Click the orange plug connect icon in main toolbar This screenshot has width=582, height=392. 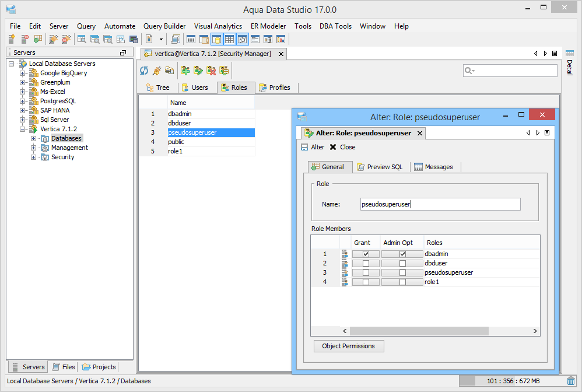click(54, 39)
